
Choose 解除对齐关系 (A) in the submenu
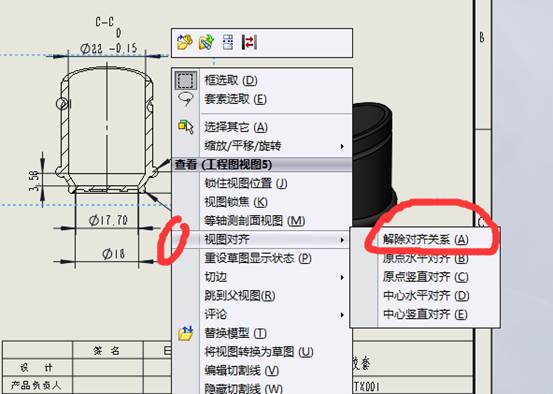coord(426,240)
